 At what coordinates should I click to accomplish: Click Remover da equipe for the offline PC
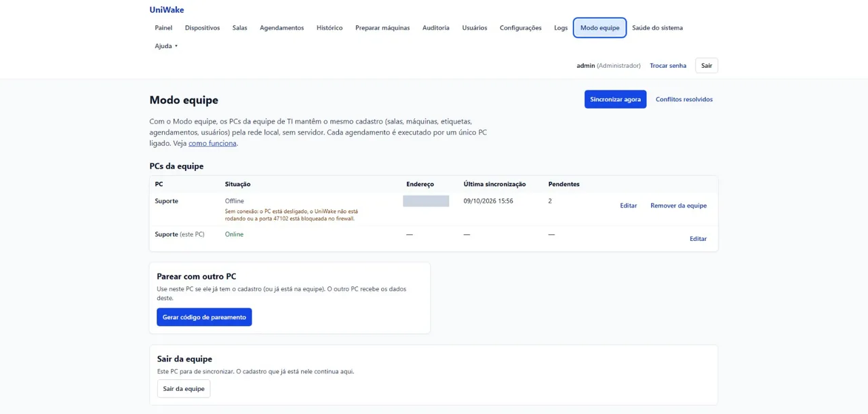(x=679, y=206)
